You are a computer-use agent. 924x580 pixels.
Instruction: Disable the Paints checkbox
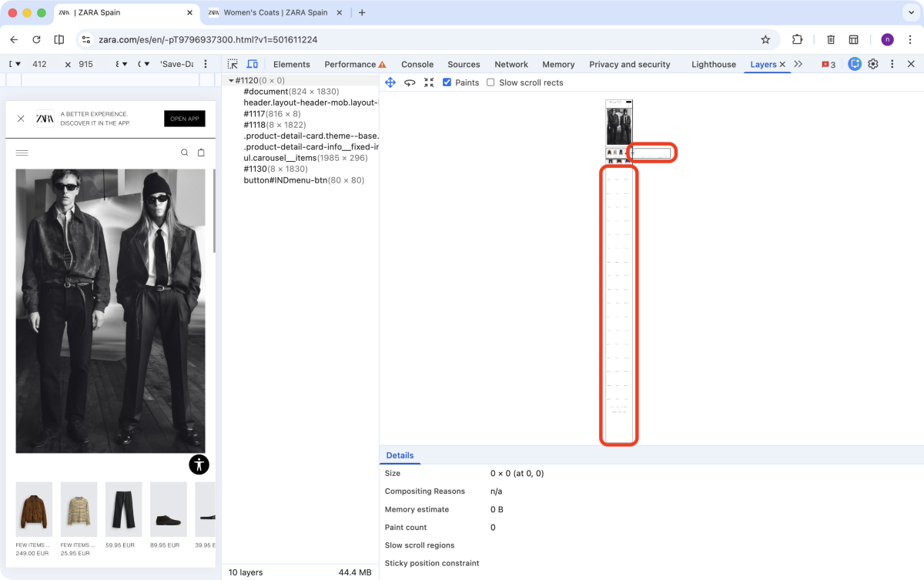pos(447,82)
